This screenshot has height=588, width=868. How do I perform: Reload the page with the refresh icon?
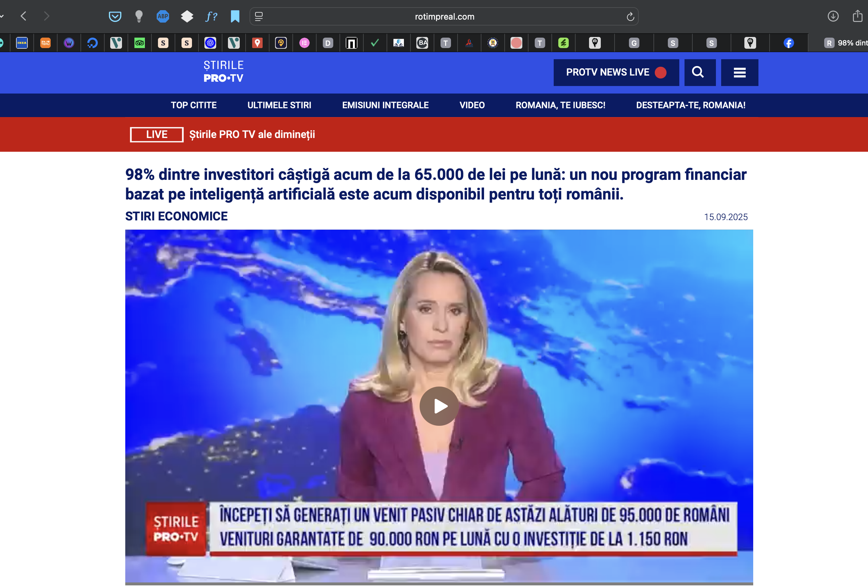(630, 16)
